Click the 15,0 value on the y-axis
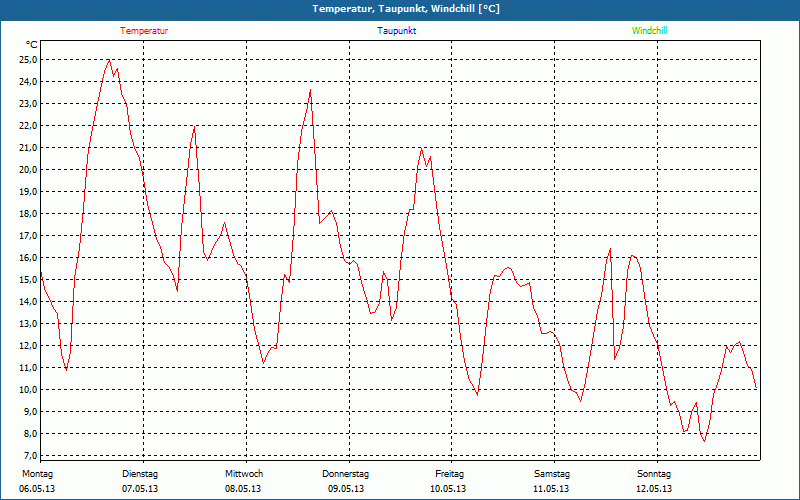Screen dimensions: 800x500 coord(28,280)
